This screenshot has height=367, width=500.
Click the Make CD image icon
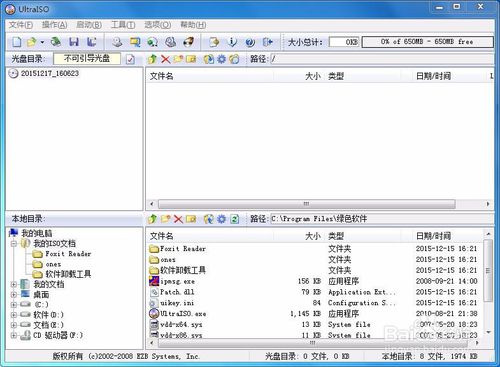tap(117, 42)
